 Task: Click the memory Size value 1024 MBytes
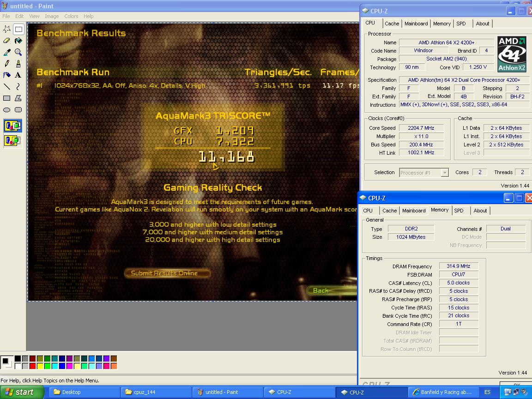pyautogui.click(x=411, y=237)
